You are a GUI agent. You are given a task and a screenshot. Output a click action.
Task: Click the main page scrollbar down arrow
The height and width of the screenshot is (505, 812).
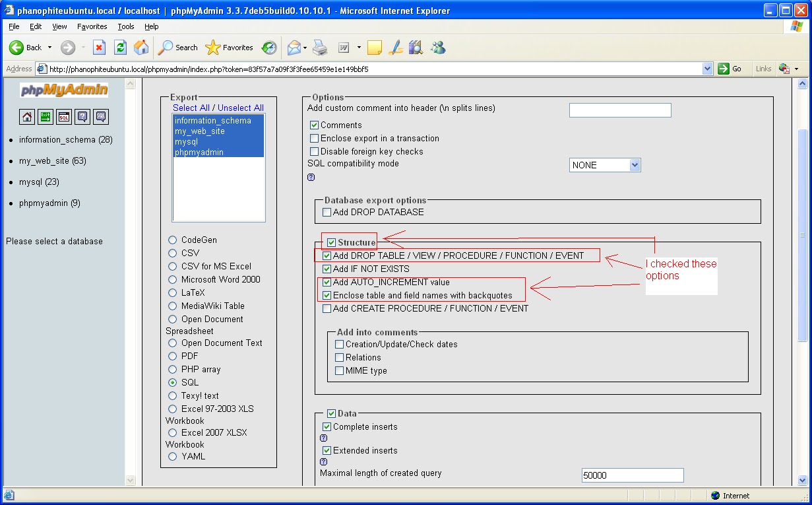pyautogui.click(x=802, y=481)
